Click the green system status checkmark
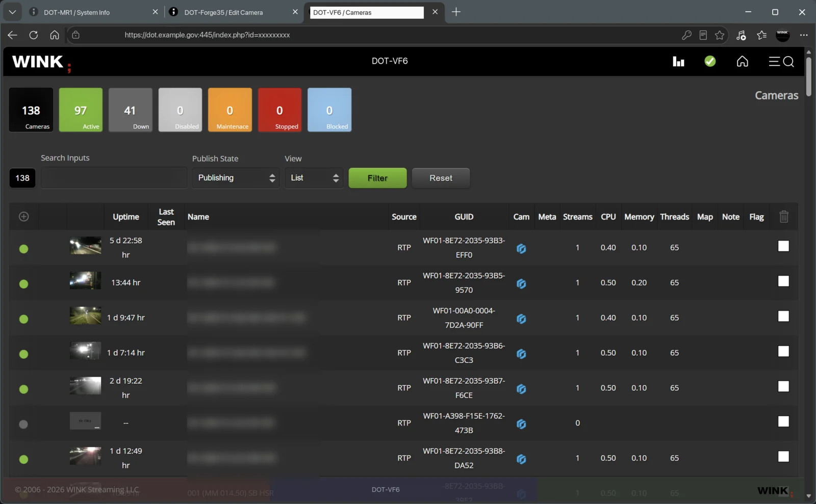This screenshot has width=816, height=504. click(710, 61)
